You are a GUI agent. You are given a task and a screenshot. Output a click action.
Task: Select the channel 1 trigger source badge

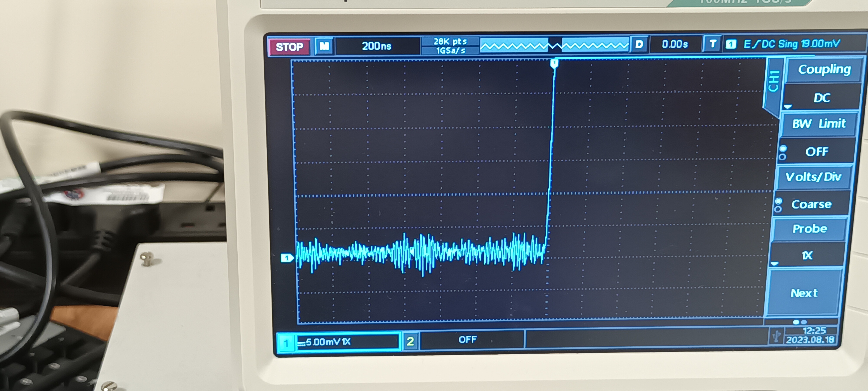tap(730, 44)
